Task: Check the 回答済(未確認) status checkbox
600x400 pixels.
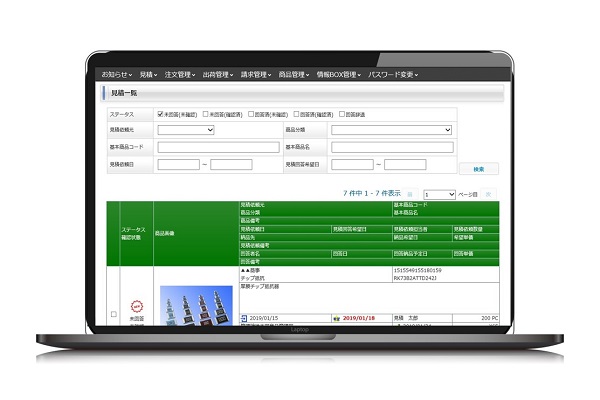Action: pyautogui.click(x=251, y=114)
